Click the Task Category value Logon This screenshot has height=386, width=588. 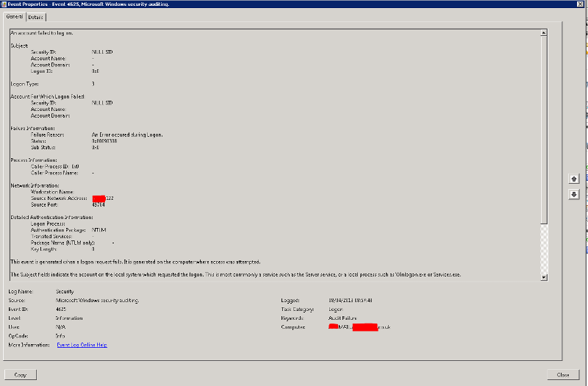click(x=336, y=309)
